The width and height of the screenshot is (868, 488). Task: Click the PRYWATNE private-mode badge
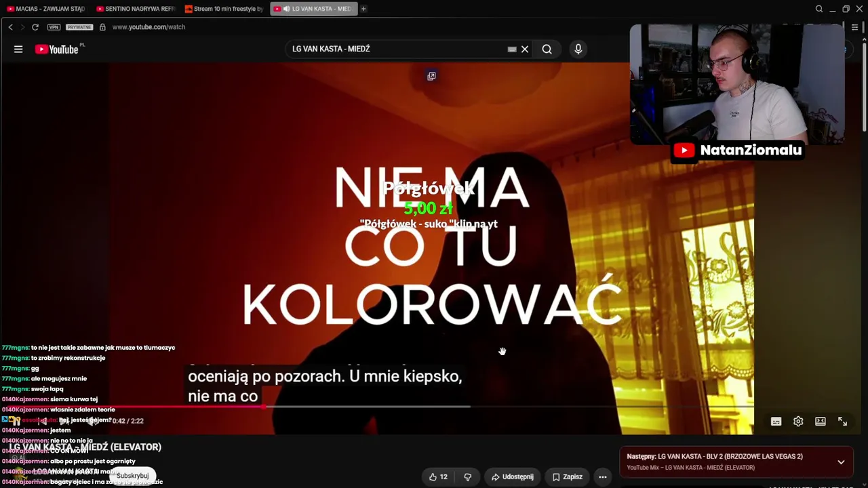79,27
